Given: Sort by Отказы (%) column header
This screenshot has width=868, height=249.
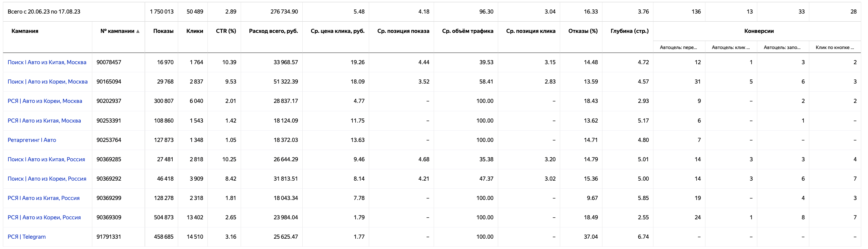Looking at the screenshot, I should coord(583,31).
